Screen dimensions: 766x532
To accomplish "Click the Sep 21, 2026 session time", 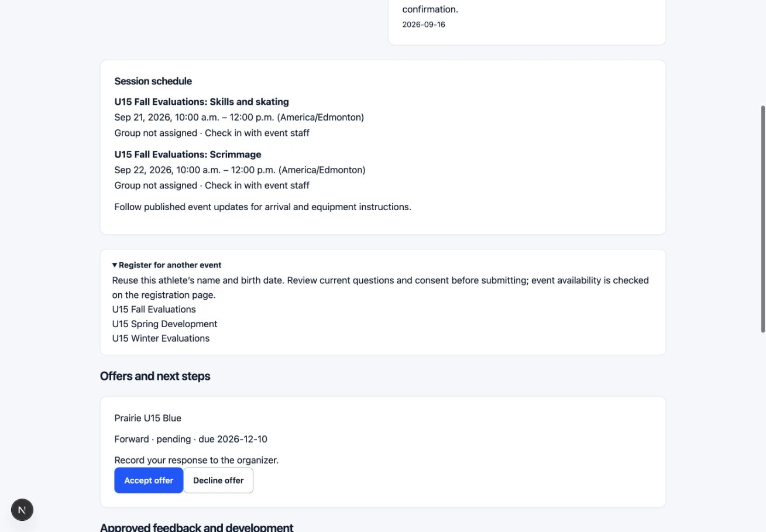I will pyautogui.click(x=239, y=118).
